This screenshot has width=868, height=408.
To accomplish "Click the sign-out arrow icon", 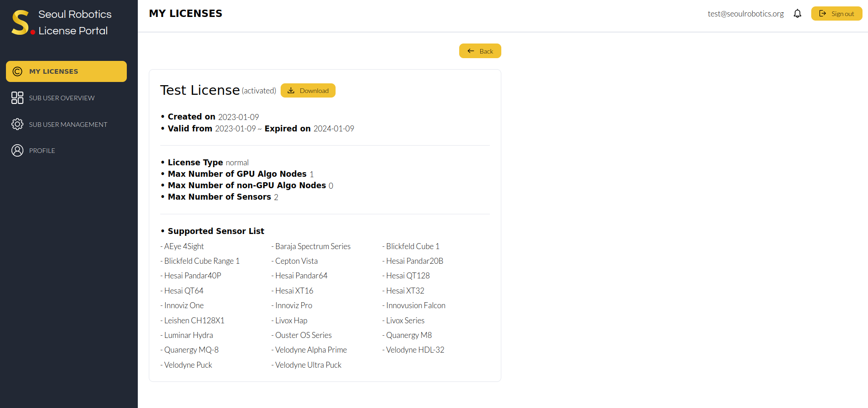I will tap(823, 14).
